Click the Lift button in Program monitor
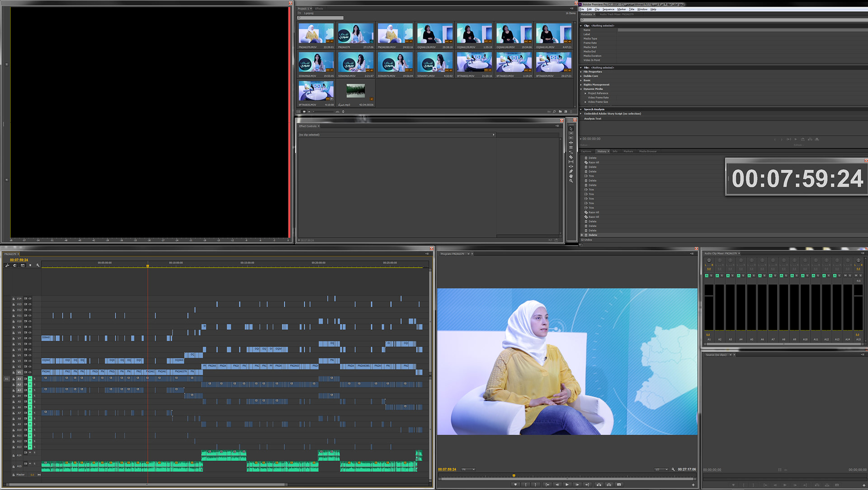Image resolution: width=868 pixels, height=490 pixels. [x=599, y=485]
